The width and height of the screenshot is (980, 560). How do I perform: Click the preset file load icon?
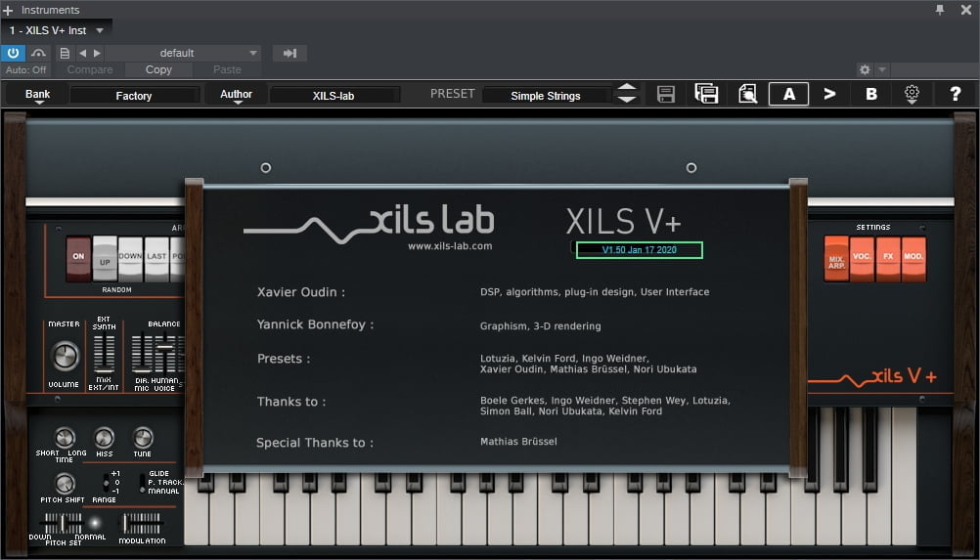coord(747,94)
